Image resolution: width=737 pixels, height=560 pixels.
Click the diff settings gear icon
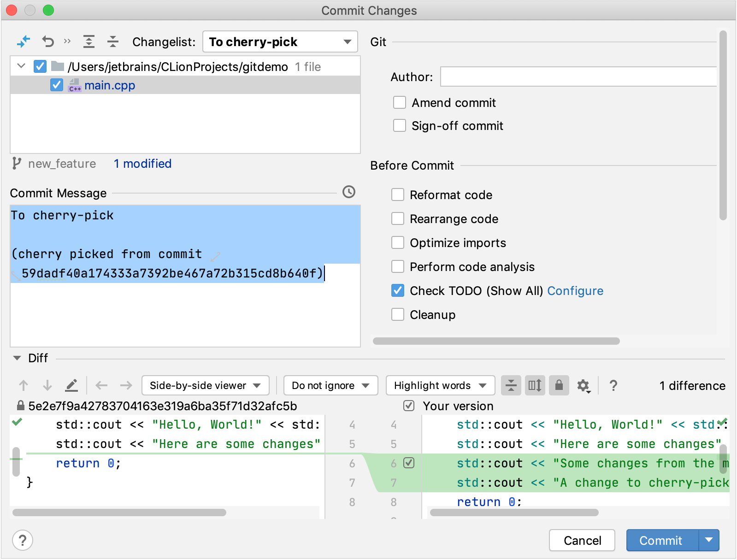[583, 386]
